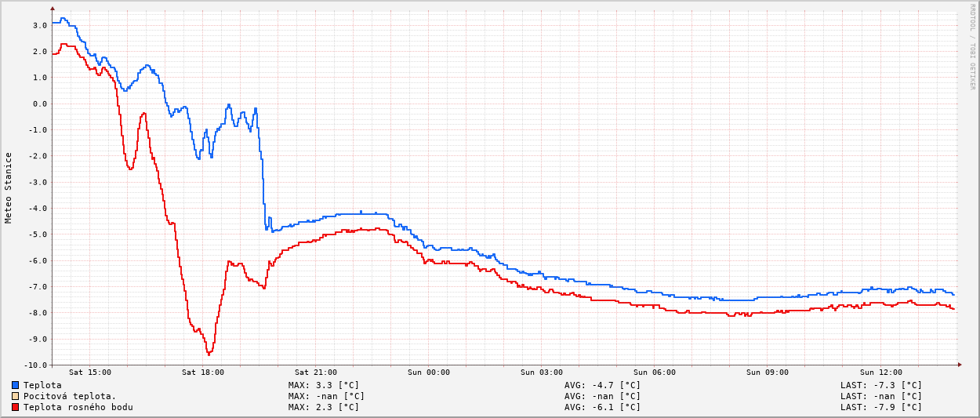
Task: Select the Pocitová teplota legend label
Action: pyautogui.click(x=70, y=396)
